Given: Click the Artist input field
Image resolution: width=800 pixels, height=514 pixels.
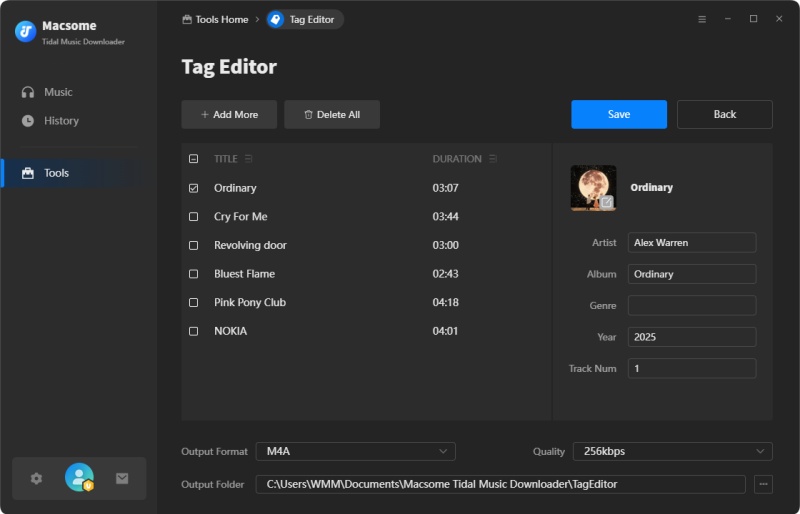Looking at the screenshot, I should tap(692, 242).
